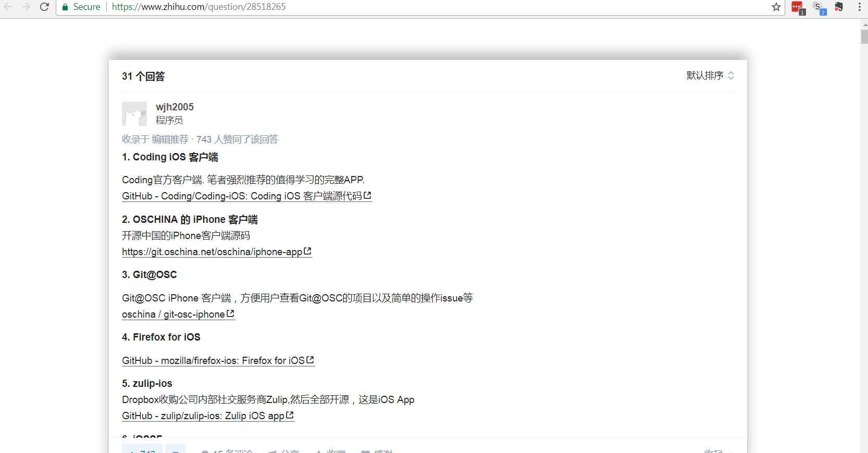Click heading 3. Git@OSC

click(x=150, y=274)
